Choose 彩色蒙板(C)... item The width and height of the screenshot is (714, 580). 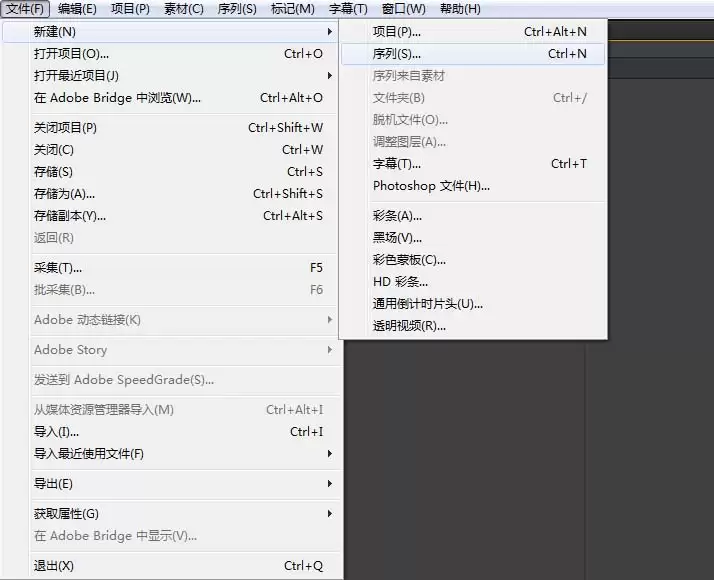[x=409, y=260]
